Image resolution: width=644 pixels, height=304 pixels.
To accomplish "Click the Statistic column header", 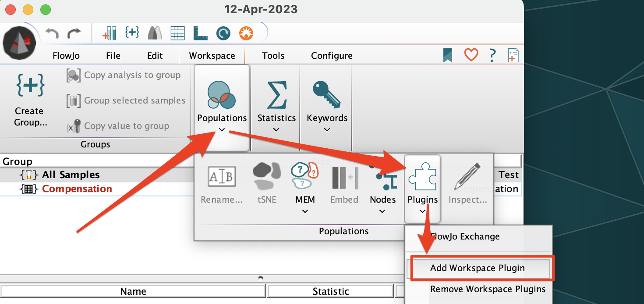I will (331, 291).
